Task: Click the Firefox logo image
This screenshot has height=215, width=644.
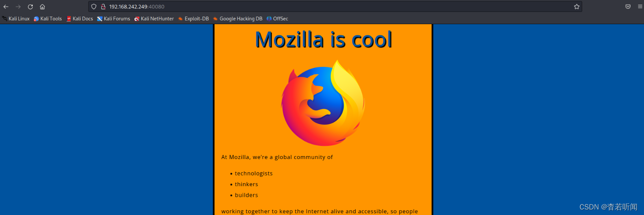Action: pyautogui.click(x=323, y=103)
